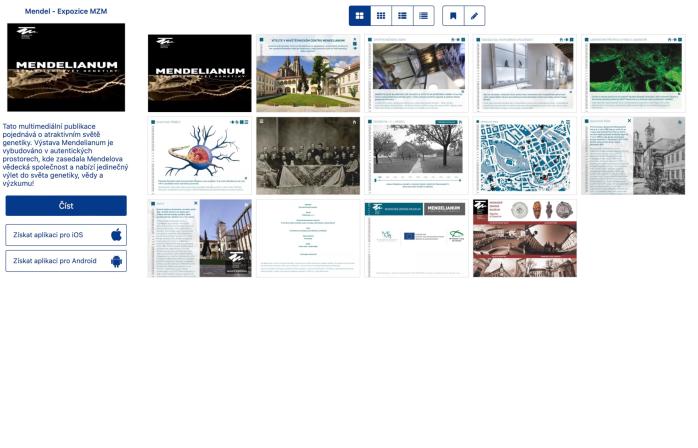Image resolution: width=698 pixels, height=448 pixels.
Task: Select the compact list view icon
Action: (x=424, y=16)
